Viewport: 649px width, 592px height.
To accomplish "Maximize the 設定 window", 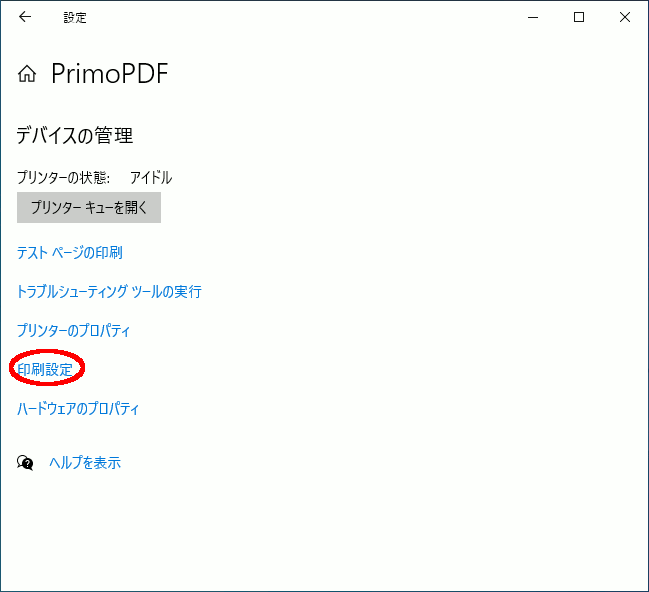I will (x=579, y=17).
